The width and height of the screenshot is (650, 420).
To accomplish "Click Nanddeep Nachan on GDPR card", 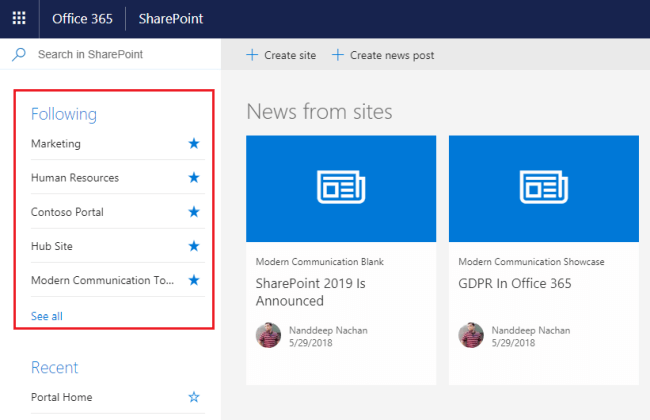I will click(x=531, y=330).
